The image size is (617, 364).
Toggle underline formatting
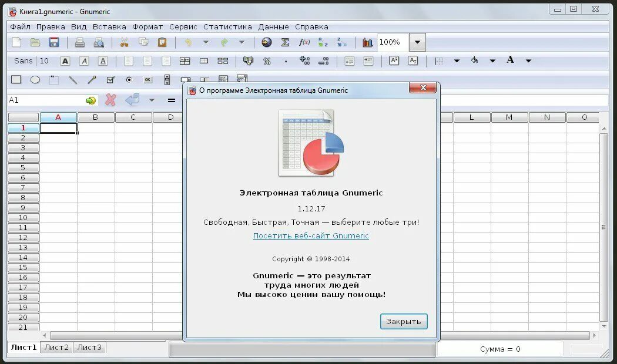point(103,61)
